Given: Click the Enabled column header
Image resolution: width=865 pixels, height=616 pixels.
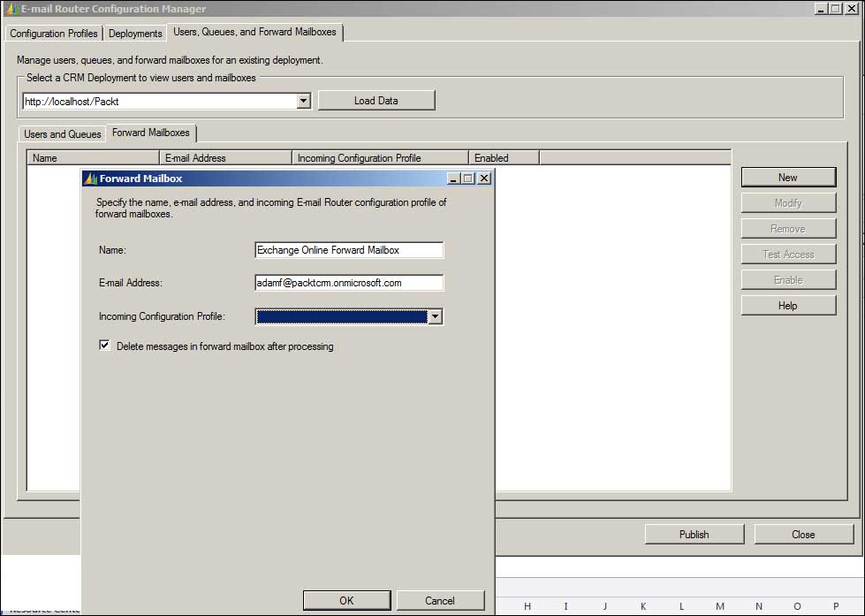Looking at the screenshot, I should (505, 158).
